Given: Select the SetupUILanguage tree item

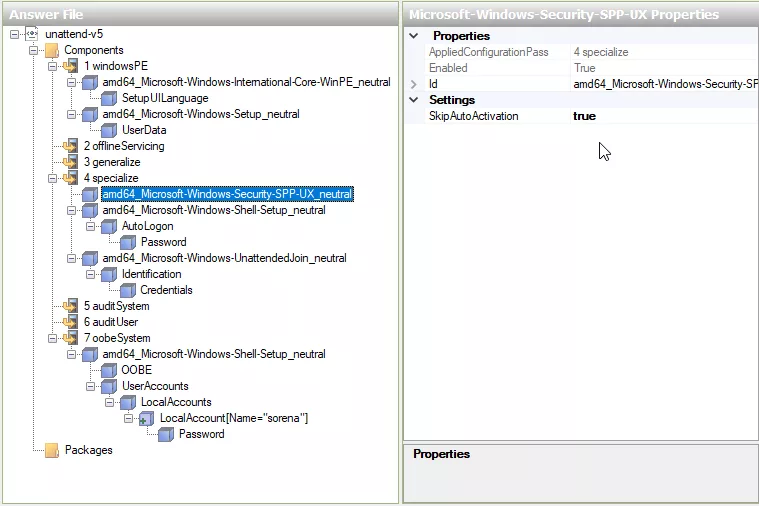Looking at the screenshot, I should (165, 98).
